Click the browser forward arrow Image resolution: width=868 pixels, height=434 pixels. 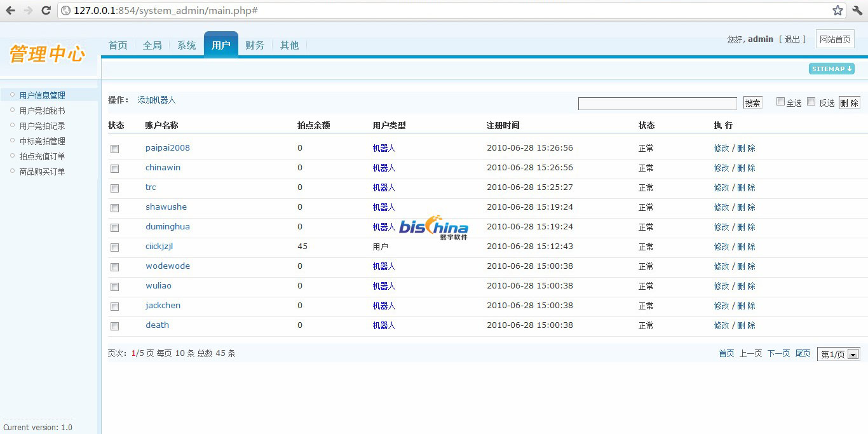28,10
